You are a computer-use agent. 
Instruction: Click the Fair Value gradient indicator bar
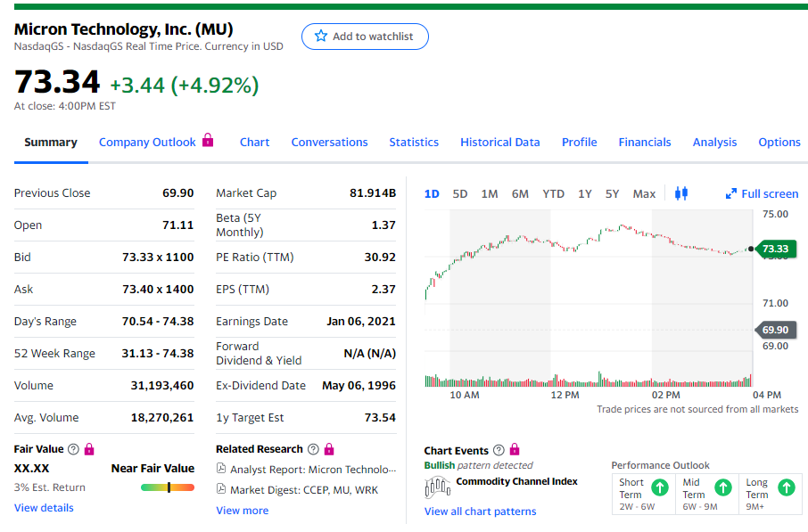(167, 487)
